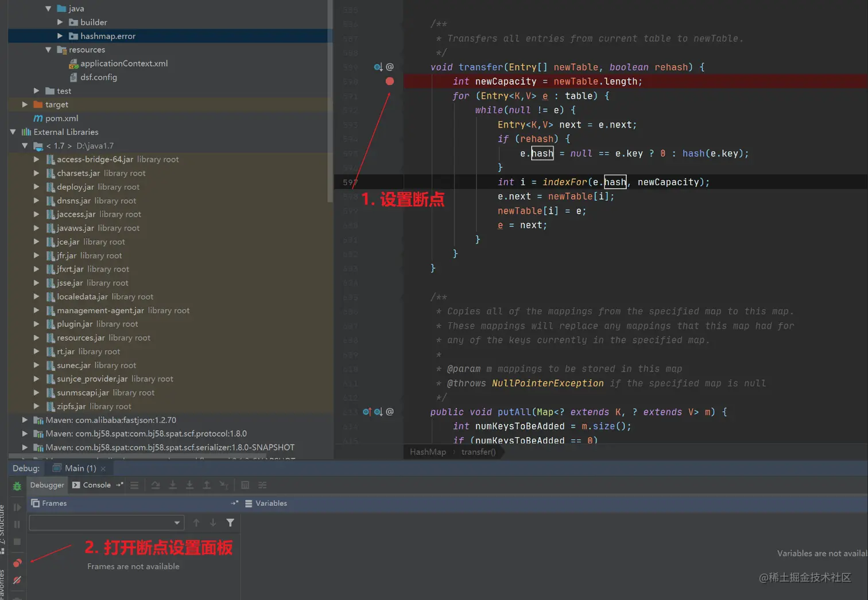Screen dimensions: 868x600
Task: Open Evaluate Expression calculator icon
Action: pyautogui.click(x=245, y=485)
